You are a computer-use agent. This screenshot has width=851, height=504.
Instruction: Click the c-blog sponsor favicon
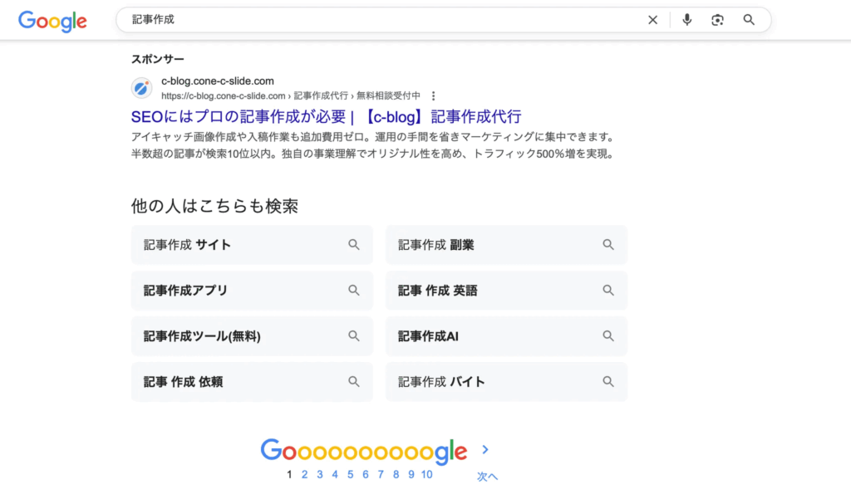pos(141,88)
